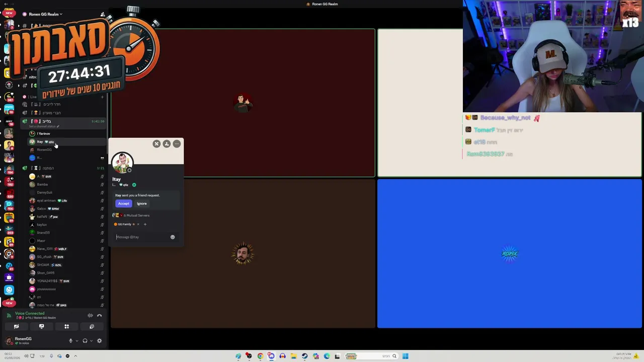Click the Message @Itay input field
Viewport: 644px width, 362px height.
point(142,237)
